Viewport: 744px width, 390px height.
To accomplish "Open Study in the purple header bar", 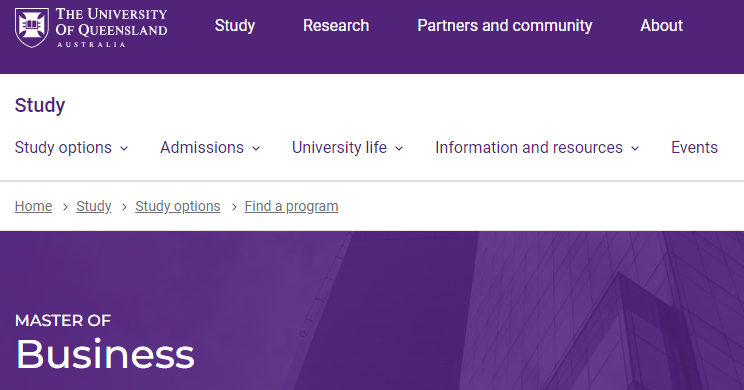I will (x=235, y=25).
